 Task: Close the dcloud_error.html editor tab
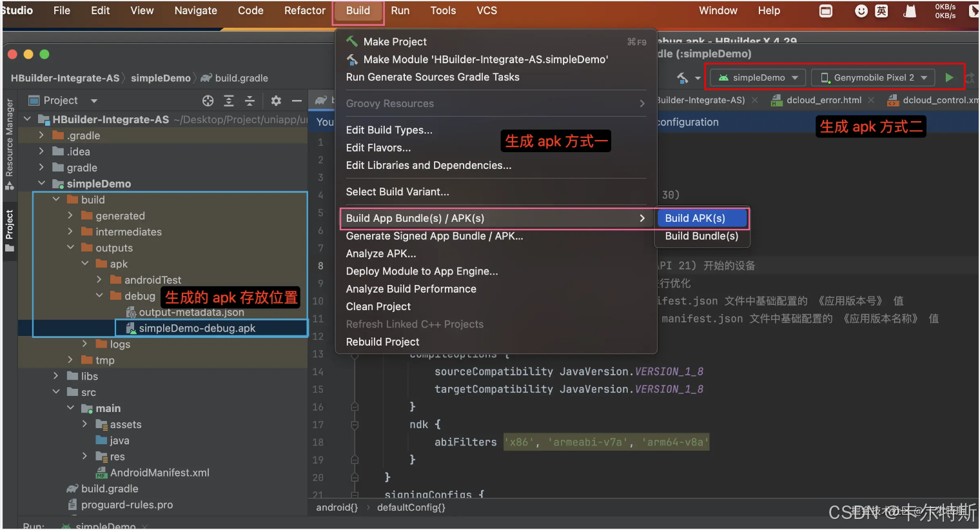tap(871, 100)
